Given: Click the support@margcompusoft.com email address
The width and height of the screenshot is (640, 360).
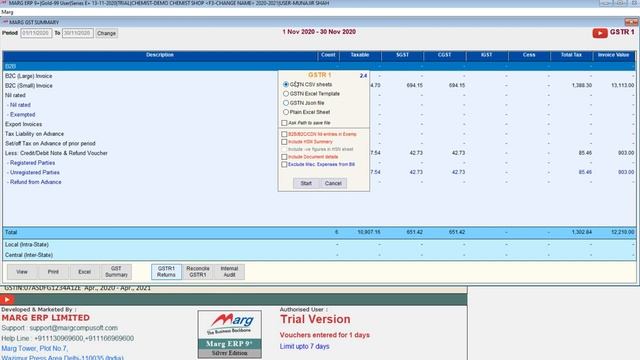Looking at the screenshot, I should coord(73,328).
